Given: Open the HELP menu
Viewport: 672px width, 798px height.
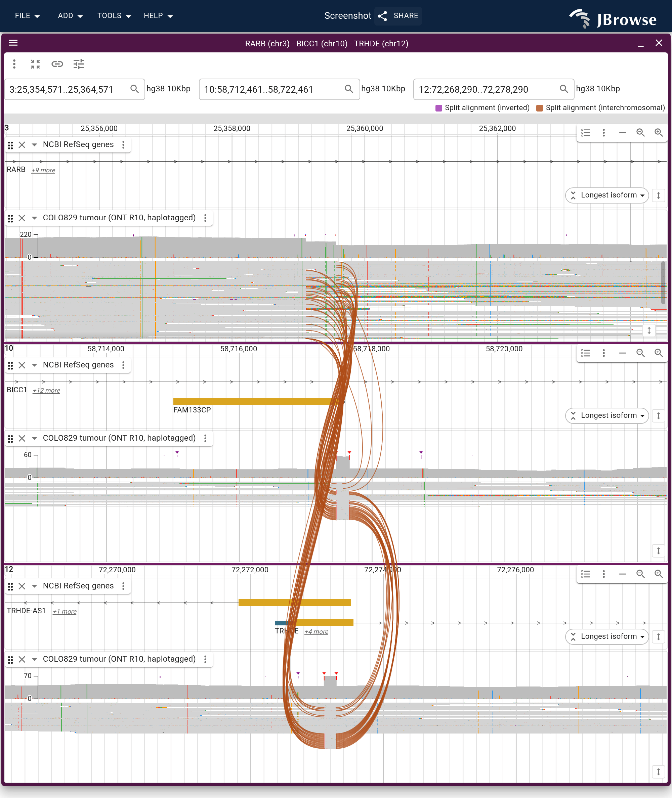Looking at the screenshot, I should click(x=158, y=15).
